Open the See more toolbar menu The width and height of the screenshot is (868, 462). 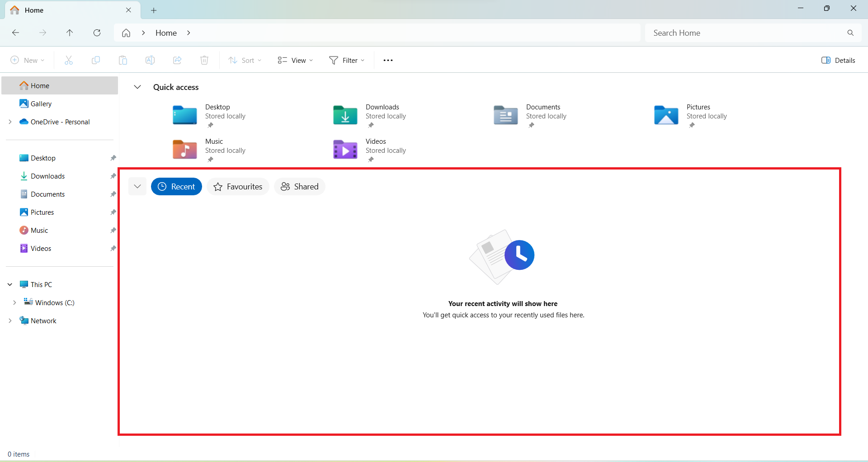(x=387, y=60)
